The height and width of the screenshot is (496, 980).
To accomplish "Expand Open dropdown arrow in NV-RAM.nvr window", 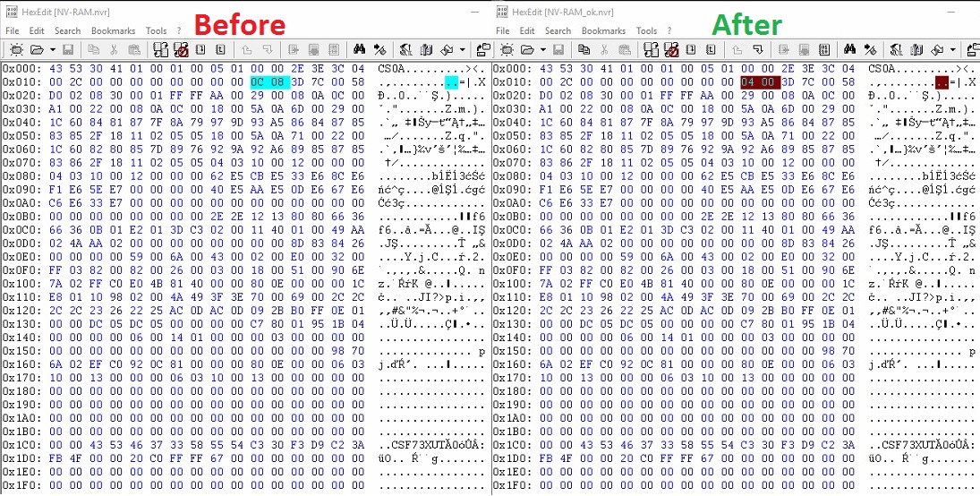I will pos(53,49).
